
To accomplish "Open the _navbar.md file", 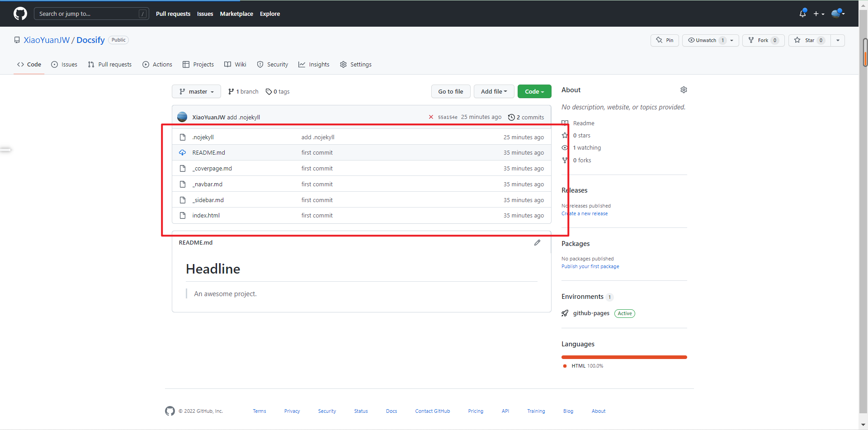I will 207,184.
